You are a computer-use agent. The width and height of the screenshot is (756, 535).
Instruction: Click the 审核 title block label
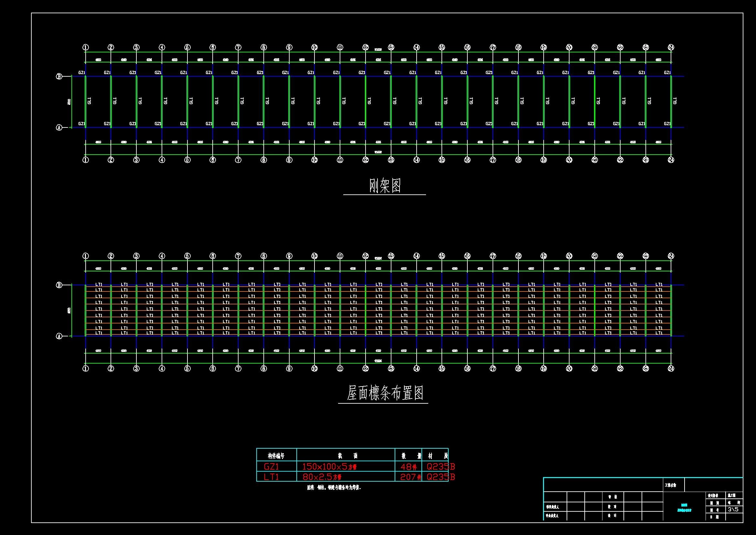pos(613,497)
